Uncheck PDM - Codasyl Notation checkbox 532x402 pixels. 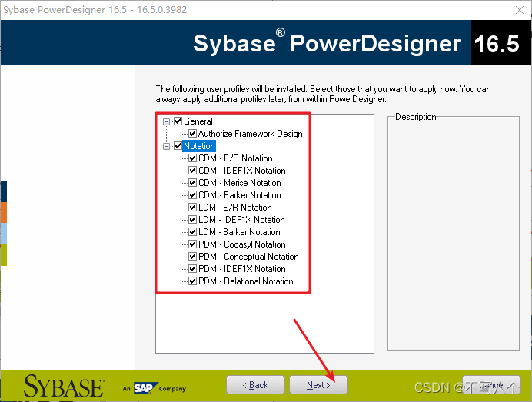coord(193,244)
